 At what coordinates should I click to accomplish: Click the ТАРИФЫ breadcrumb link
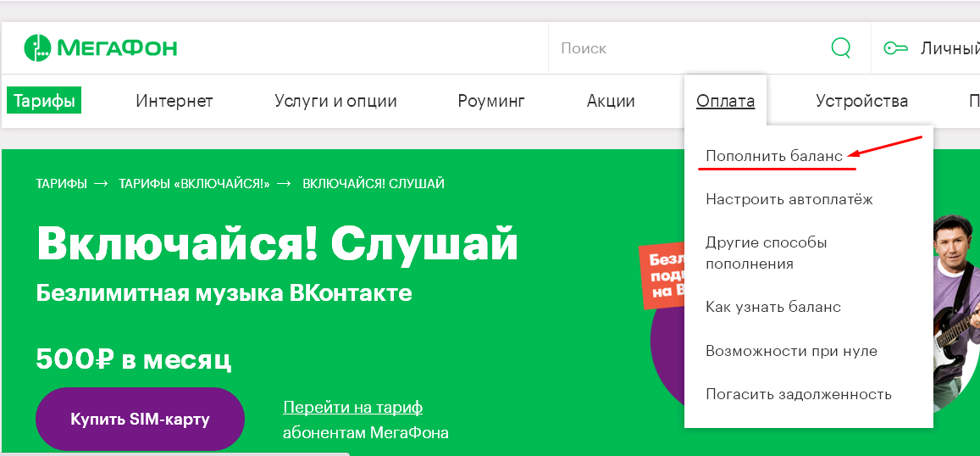61,184
